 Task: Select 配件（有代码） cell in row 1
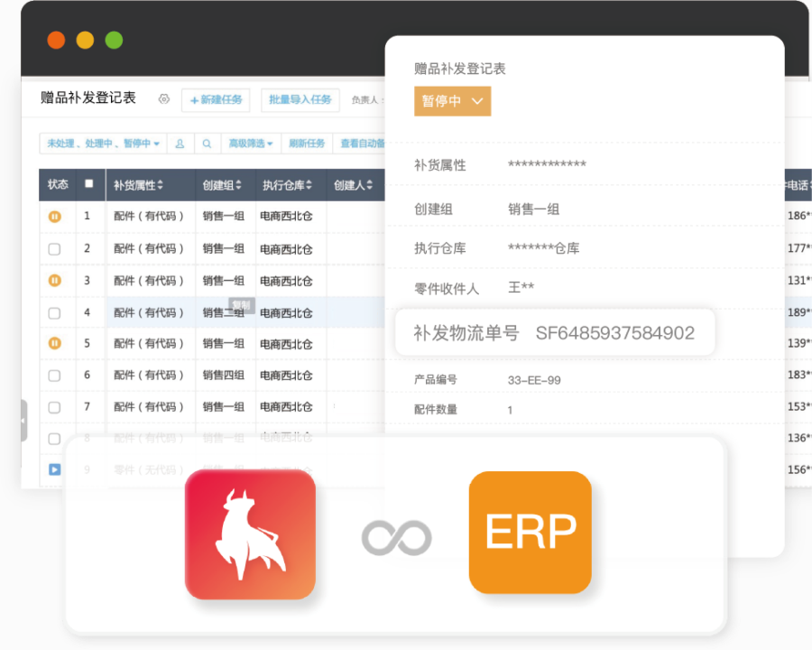coord(149,216)
